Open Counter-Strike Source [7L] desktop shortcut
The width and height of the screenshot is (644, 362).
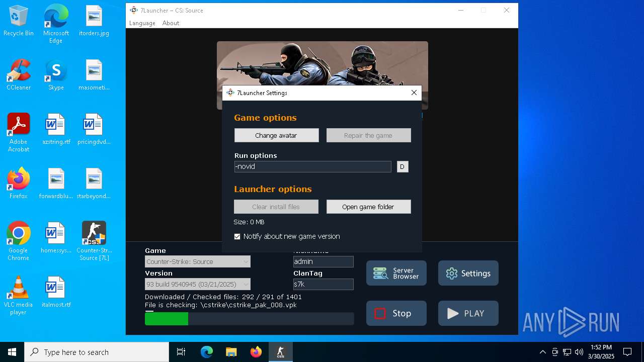pyautogui.click(x=94, y=241)
